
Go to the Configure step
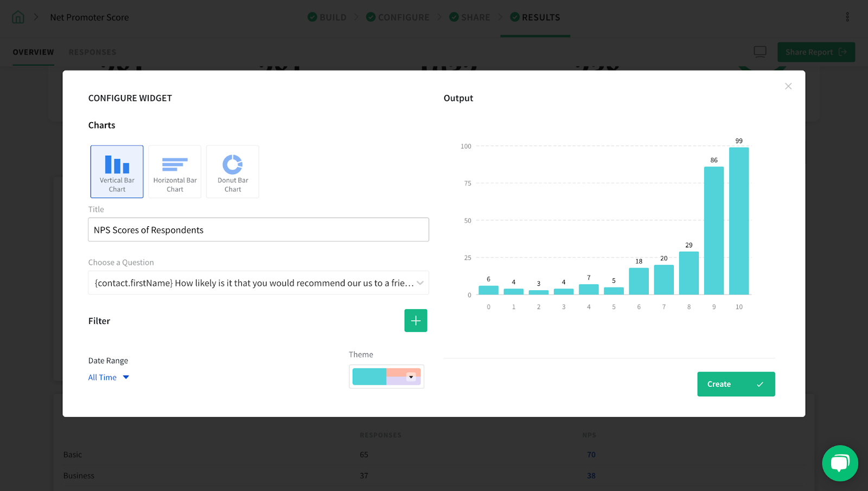(x=398, y=17)
